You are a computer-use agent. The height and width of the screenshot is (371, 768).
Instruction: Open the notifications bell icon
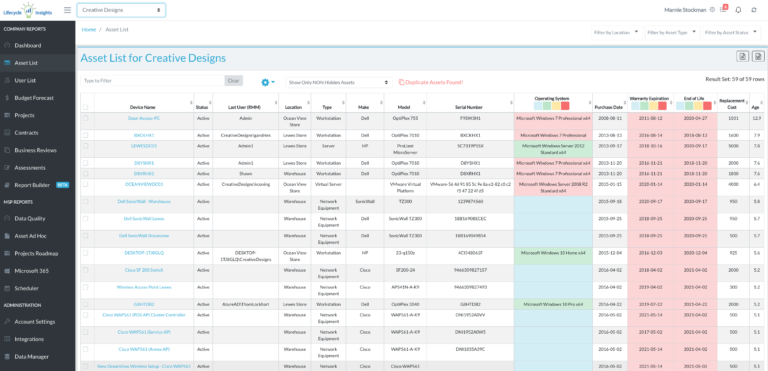(739, 10)
